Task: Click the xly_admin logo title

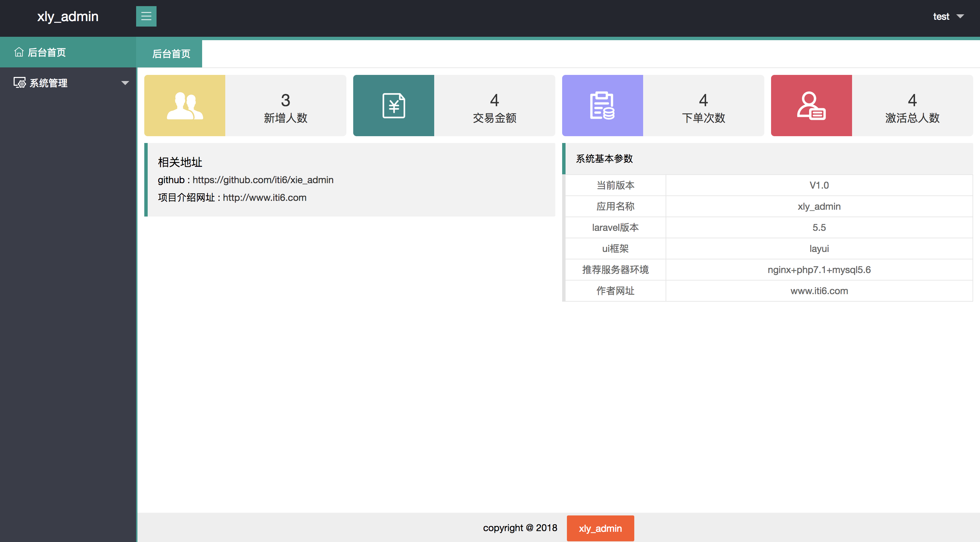Action: (68, 16)
